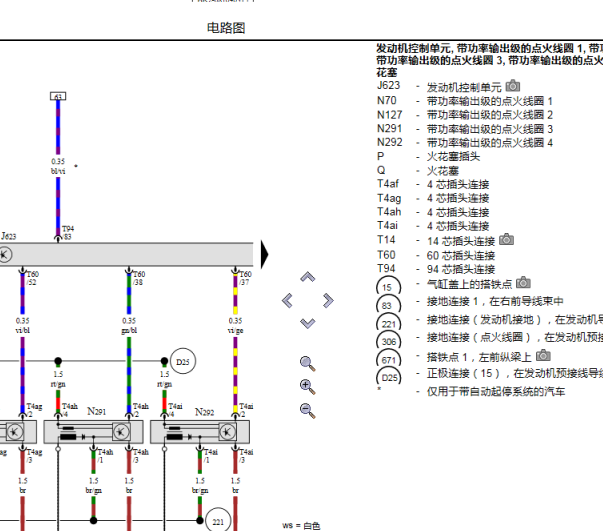The image size is (603, 531).
Task: Select the N291 legend entry
Action: [465, 129]
